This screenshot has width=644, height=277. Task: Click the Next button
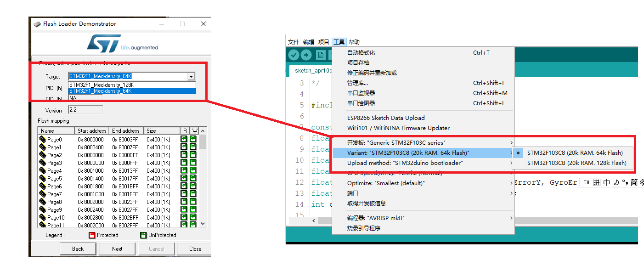click(117, 249)
